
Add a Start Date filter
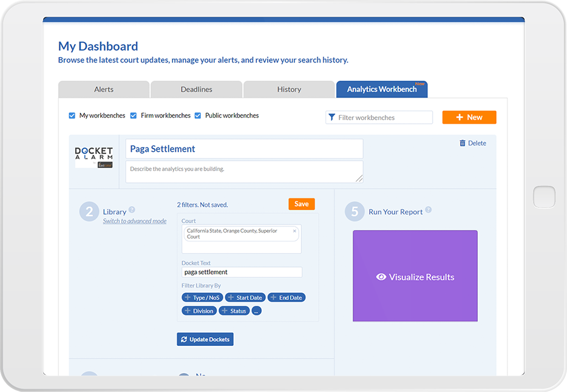tap(245, 297)
